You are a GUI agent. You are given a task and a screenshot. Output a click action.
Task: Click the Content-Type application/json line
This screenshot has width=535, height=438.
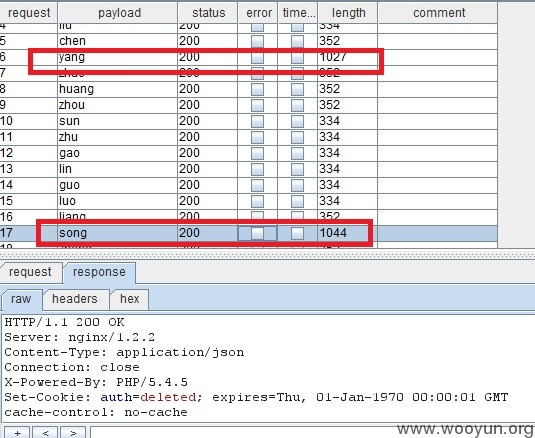(124, 352)
